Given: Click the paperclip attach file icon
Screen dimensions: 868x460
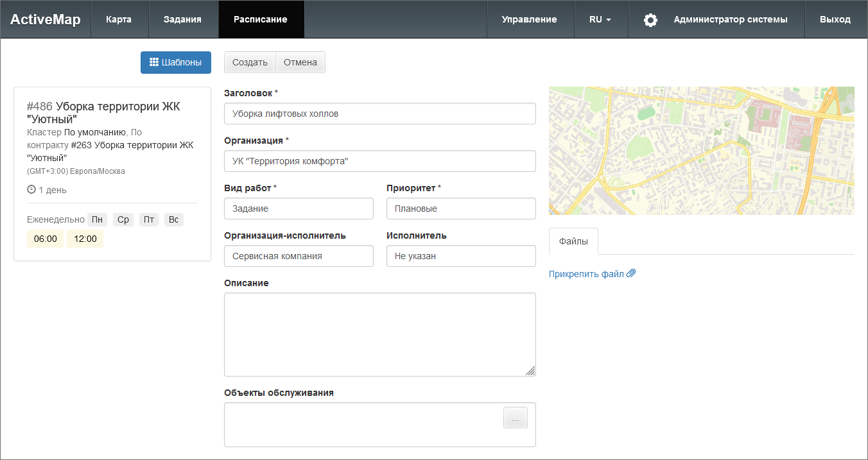Looking at the screenshot, I should [x=631, y=274].
